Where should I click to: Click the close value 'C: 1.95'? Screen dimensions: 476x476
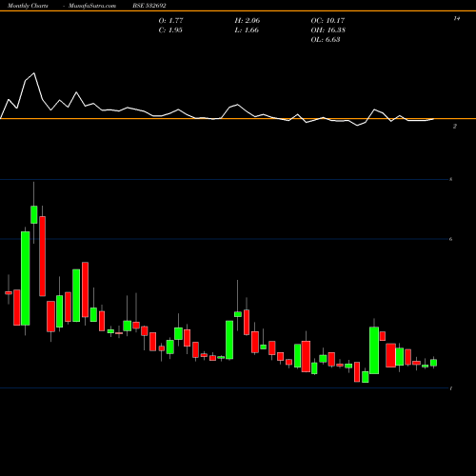(x=170, y=30)
